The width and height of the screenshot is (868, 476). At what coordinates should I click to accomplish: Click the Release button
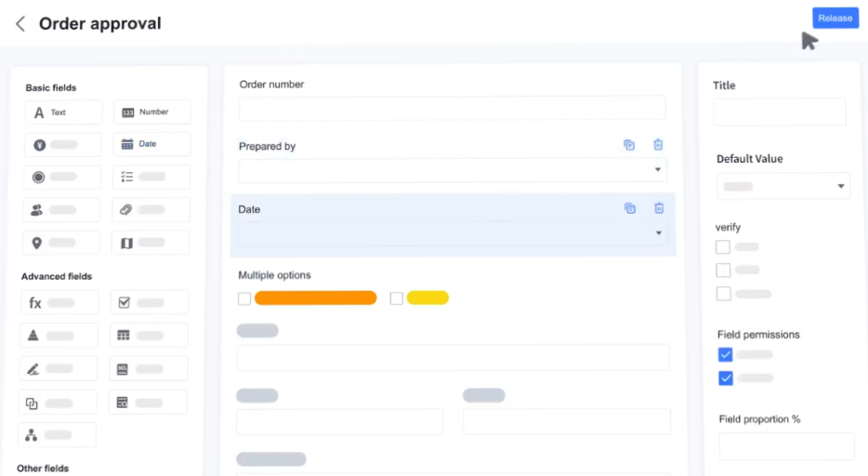835,19
